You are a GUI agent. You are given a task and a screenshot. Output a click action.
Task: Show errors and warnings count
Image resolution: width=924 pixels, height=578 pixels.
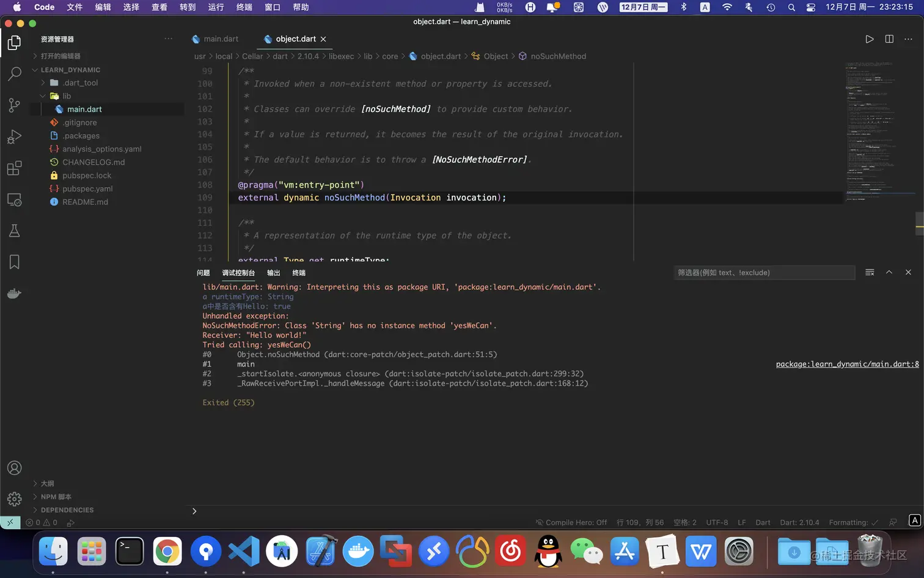click(x=42, y=522)
